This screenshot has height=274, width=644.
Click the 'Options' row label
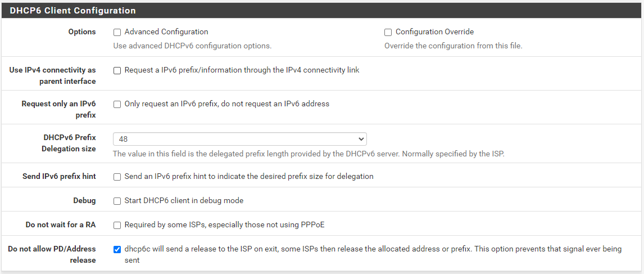coord(82,32)
